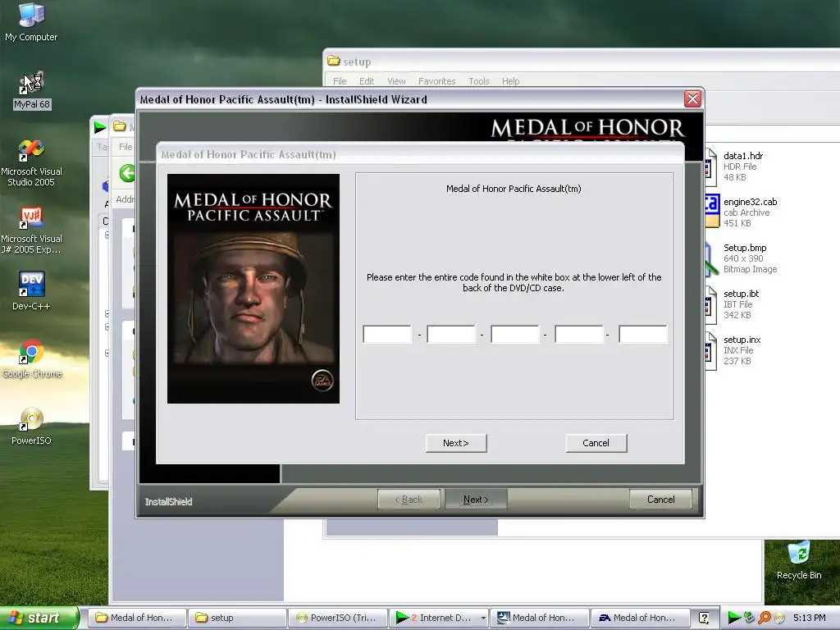Image resolution: width=840 pixels, height=630 pixels.
Task: Switch to Medal of Hon... installer taskbar button
Action: pyautogui.click(x=539, y=618)
